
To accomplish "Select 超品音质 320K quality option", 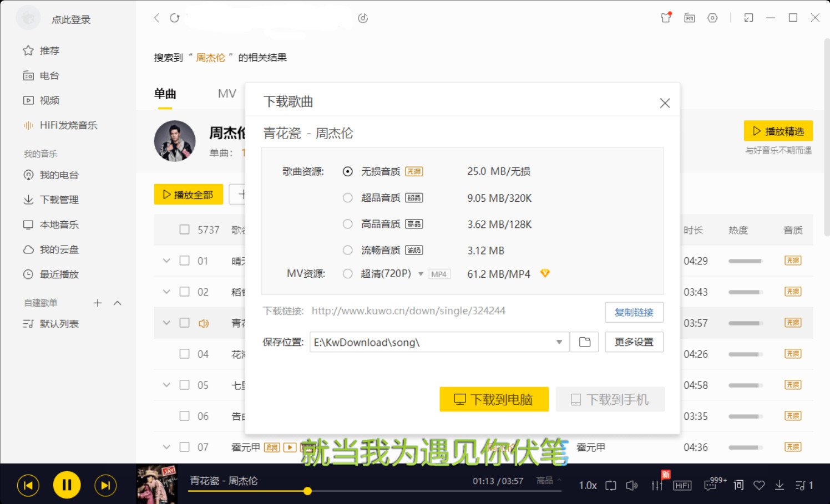I will [x=348, y=198].
